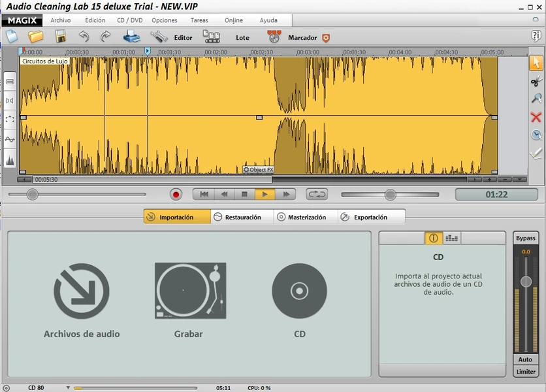Toggle the Bypass button
Image resolution: width=546 pixels, height=392 pixels.
point(526,238)
